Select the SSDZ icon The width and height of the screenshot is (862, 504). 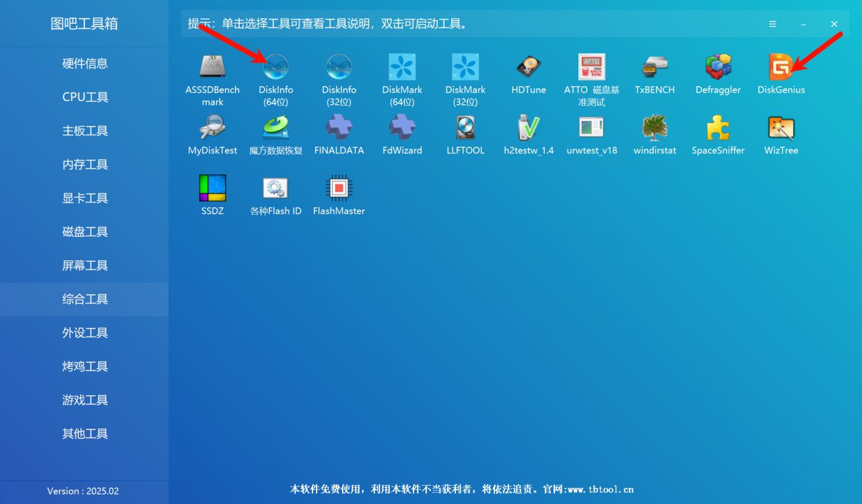point(213,188)
